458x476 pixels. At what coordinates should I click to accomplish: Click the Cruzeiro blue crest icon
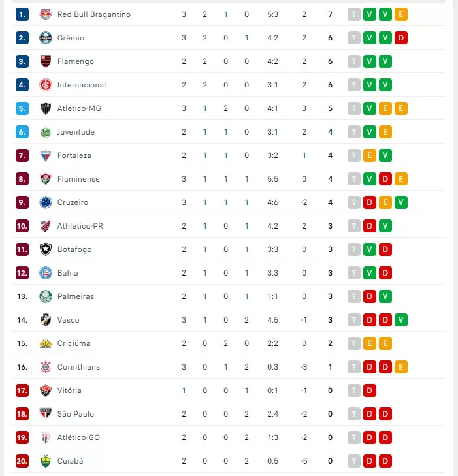(46, 202)
